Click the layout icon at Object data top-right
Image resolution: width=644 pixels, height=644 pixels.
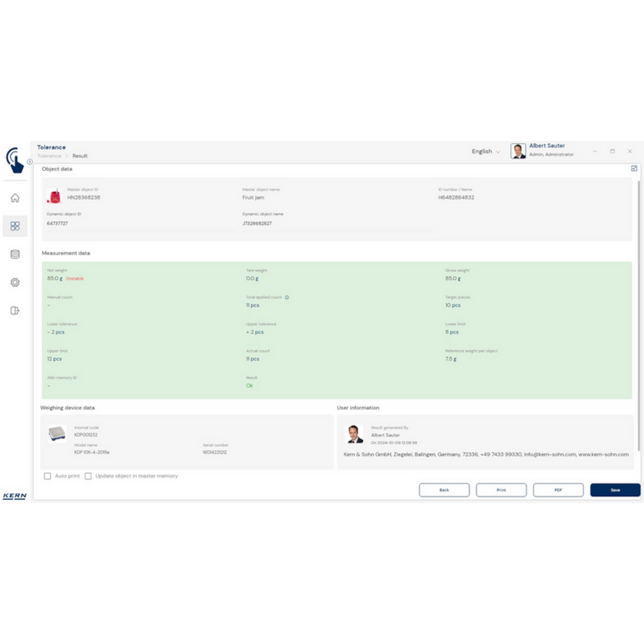(634, 169)
